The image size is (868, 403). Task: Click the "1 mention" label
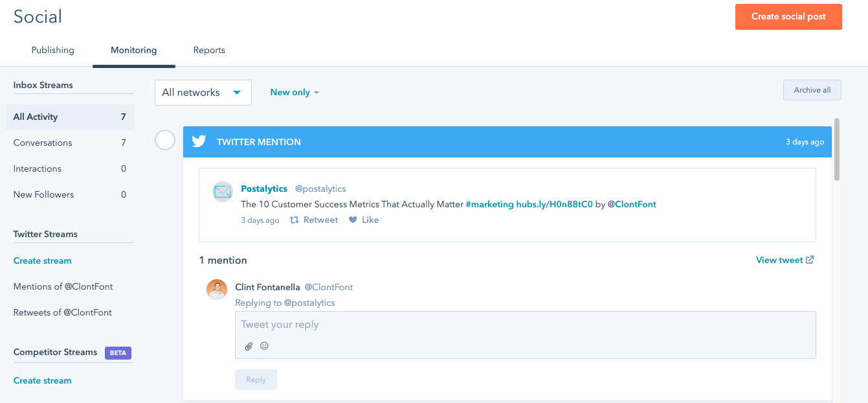click(x=223, y=260)
